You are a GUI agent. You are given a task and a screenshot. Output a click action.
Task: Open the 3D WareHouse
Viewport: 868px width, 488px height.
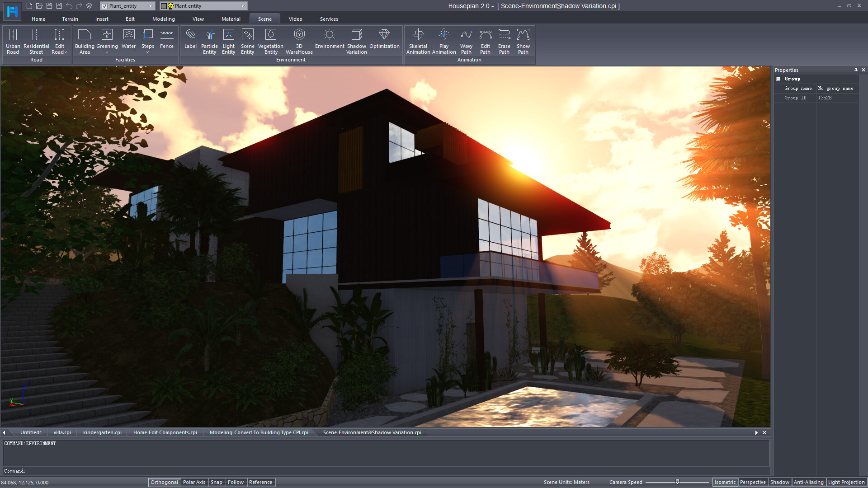[x=299, y=41]
